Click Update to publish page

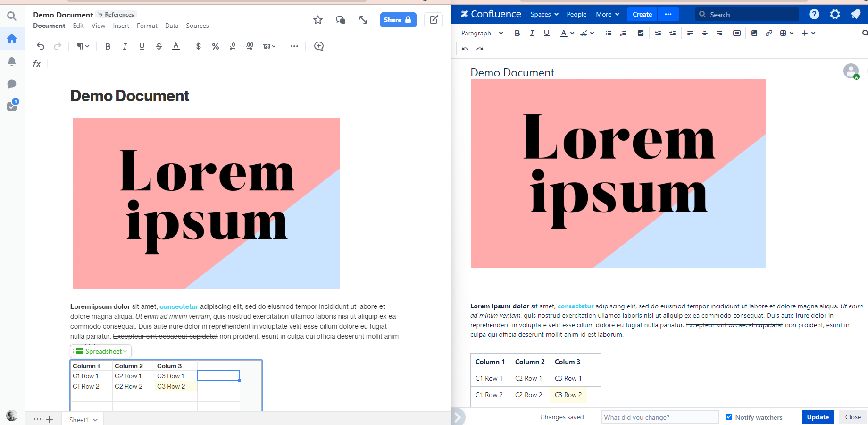[818, 417]
